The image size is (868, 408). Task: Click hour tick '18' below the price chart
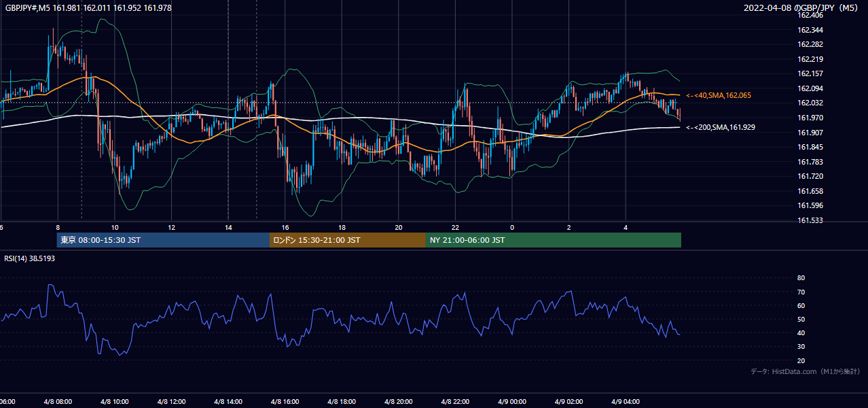[342, 227]
